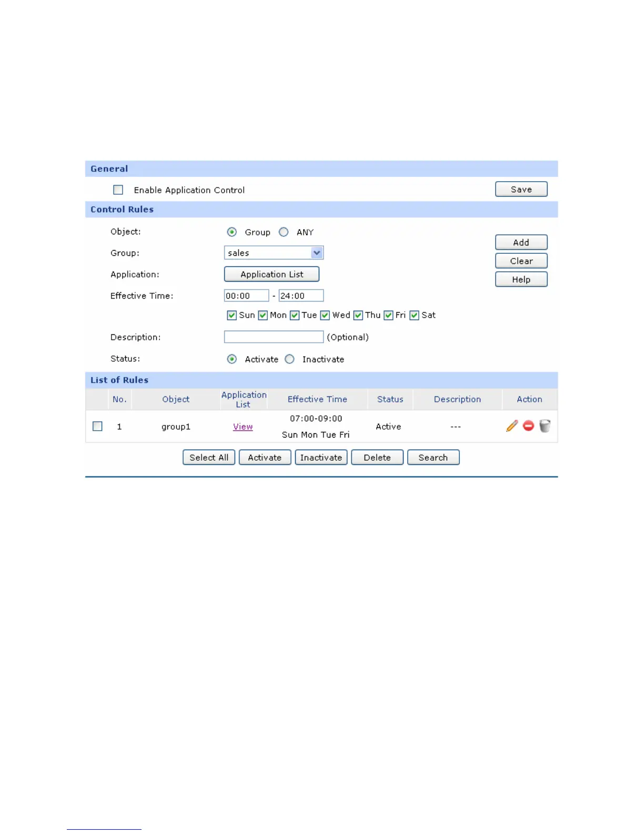Focus the optional Description text field
The image size is (644, 834).
point(274,337)
